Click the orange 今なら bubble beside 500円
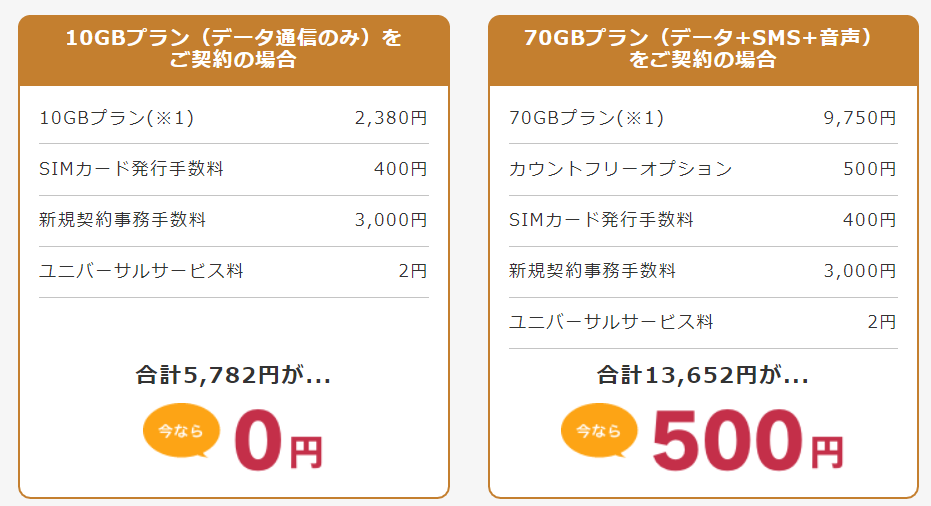This screenshot has width=931, height=506. [598, 431]
